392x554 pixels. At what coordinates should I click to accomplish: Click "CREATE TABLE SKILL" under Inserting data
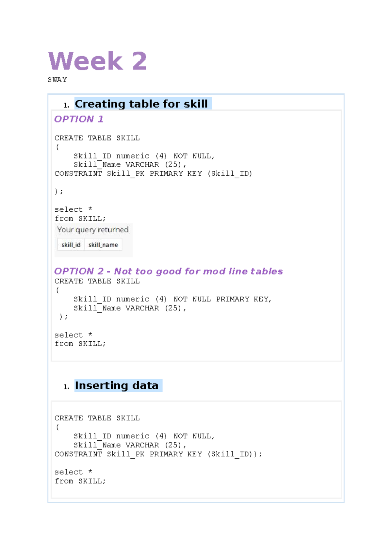(x=97, y=418)
